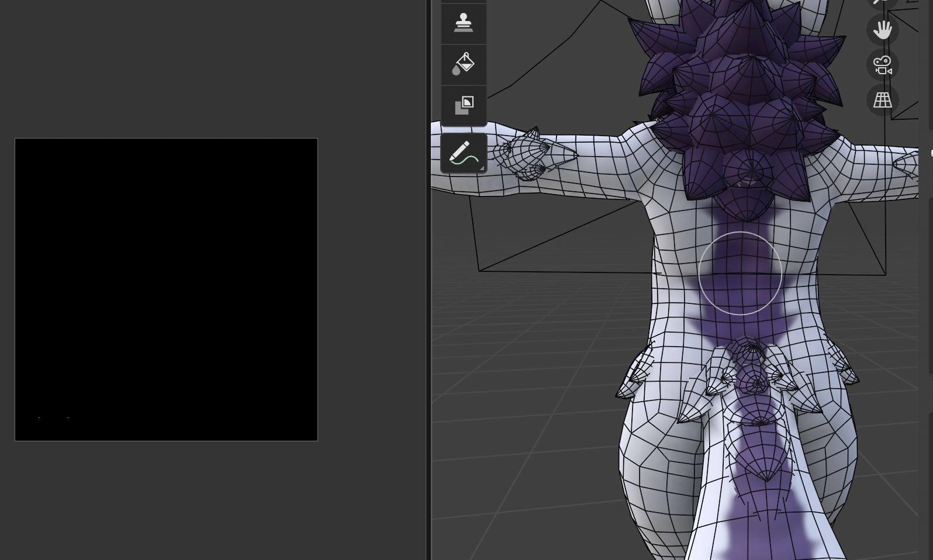Select the Fill paint bucket tool

coord(464,64)
